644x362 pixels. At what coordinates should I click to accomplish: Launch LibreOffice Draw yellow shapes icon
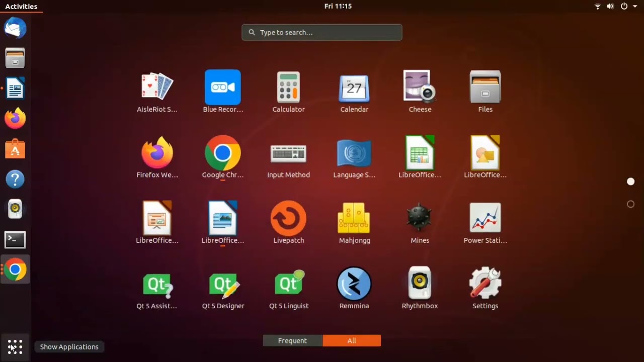point(485,157)
